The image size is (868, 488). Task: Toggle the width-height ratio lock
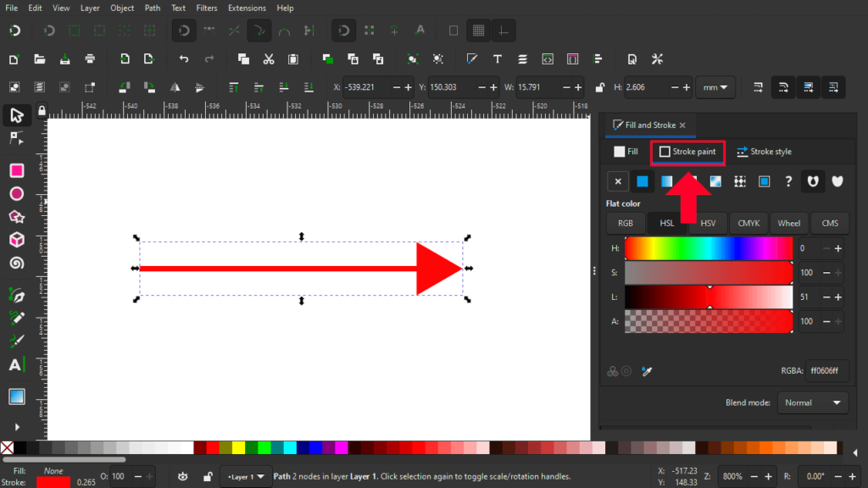coord(599,87)
